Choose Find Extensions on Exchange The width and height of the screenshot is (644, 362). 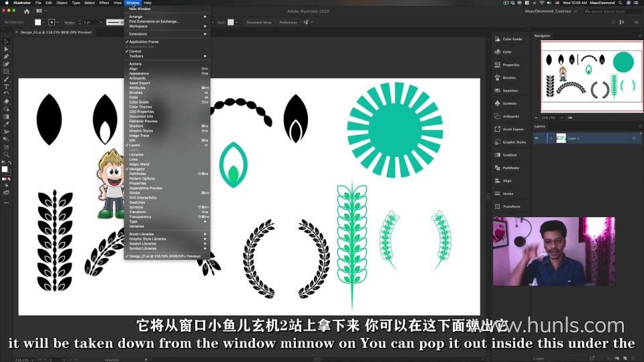(167, 21)
